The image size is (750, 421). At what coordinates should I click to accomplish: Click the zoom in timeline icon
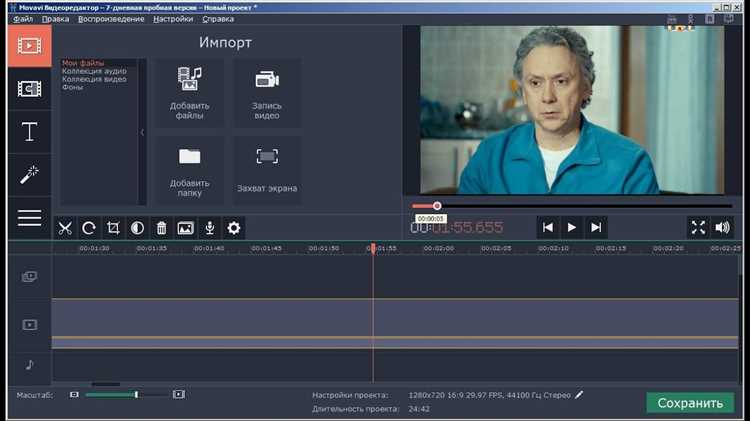click(x=178, y=395)
